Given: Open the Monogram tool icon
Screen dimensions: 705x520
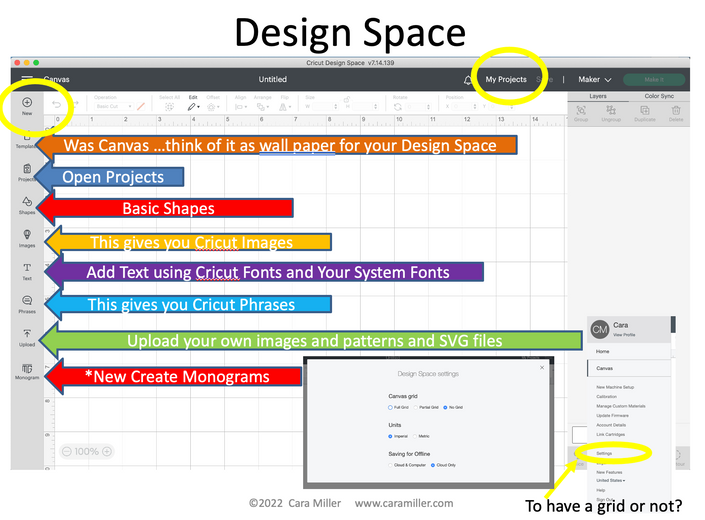Looking at the screenshot, I should (27, 369).
